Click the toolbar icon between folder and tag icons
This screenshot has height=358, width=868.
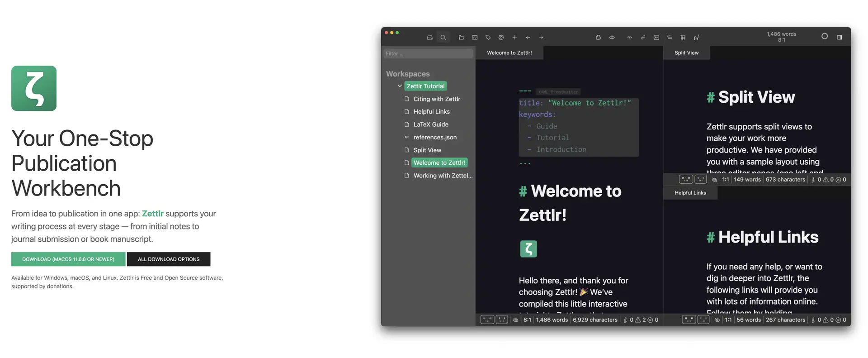(x=475, y=38)
